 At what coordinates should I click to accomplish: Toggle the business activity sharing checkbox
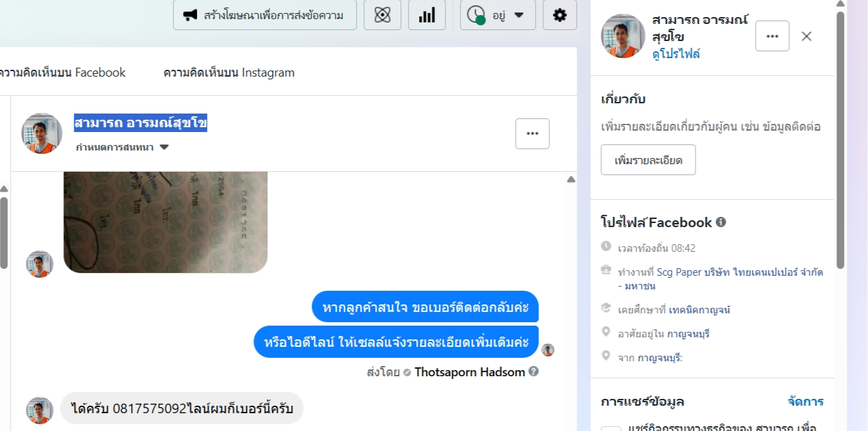611,428
